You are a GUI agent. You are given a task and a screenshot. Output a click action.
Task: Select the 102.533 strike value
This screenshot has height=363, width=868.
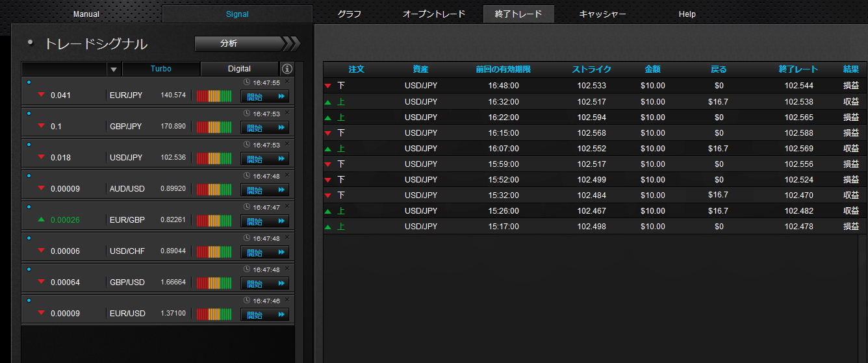coord(591,86)
